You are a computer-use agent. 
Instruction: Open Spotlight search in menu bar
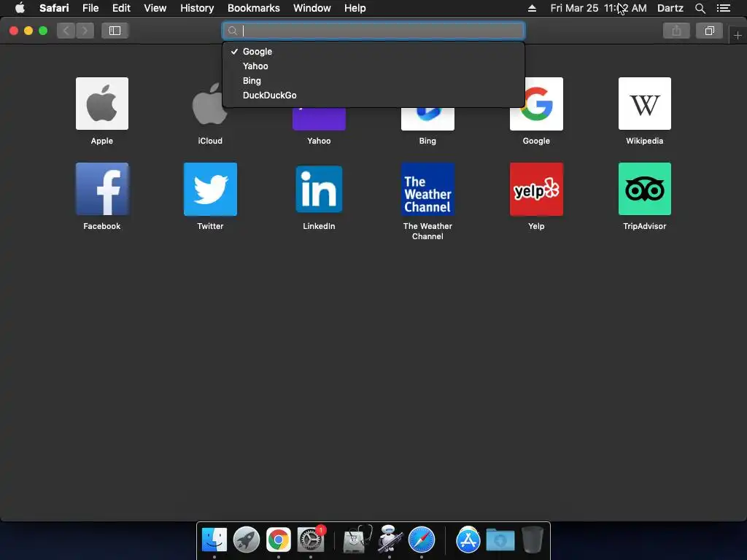coord(700,8)
